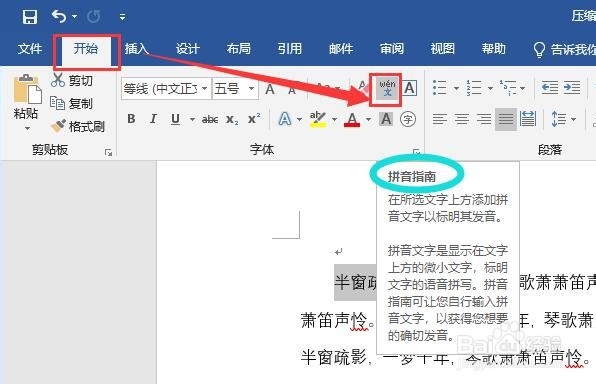
Task: Open the 文件 (File) tab
Action: pos(30,49)
